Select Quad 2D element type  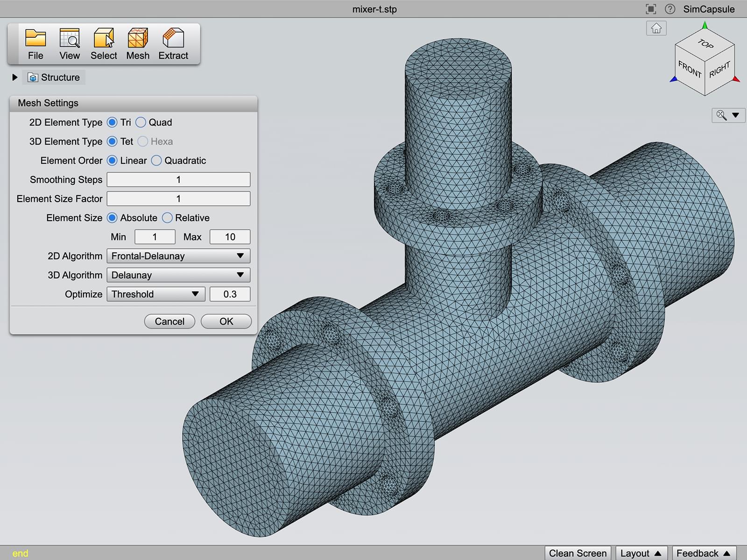click(141, 122)
